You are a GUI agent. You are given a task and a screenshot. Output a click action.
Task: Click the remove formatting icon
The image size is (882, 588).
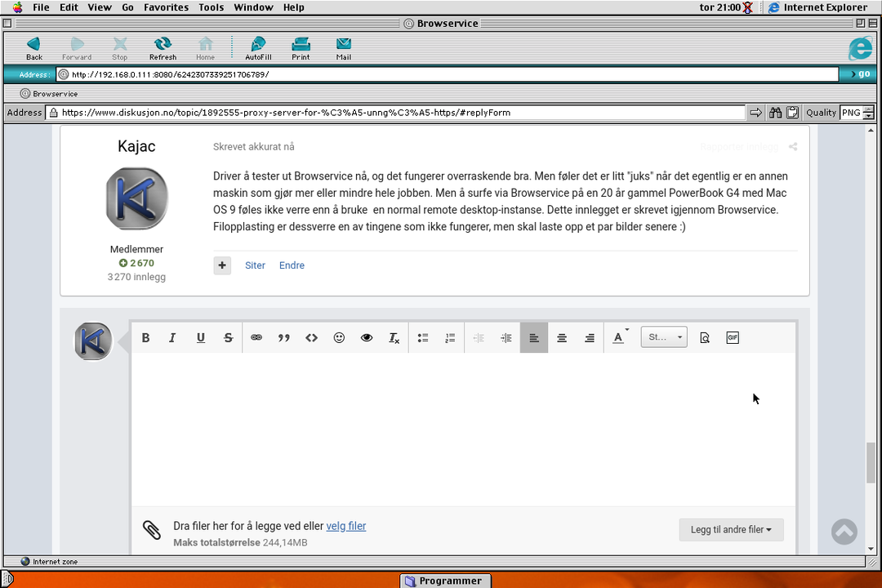pyautogui.click(x=394, y=337)
